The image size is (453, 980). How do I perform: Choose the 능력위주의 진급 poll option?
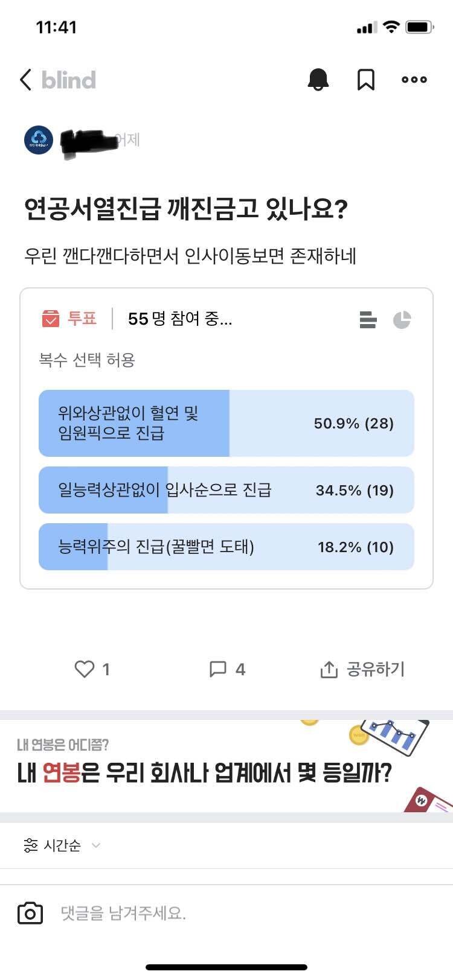tap(226, 547)
